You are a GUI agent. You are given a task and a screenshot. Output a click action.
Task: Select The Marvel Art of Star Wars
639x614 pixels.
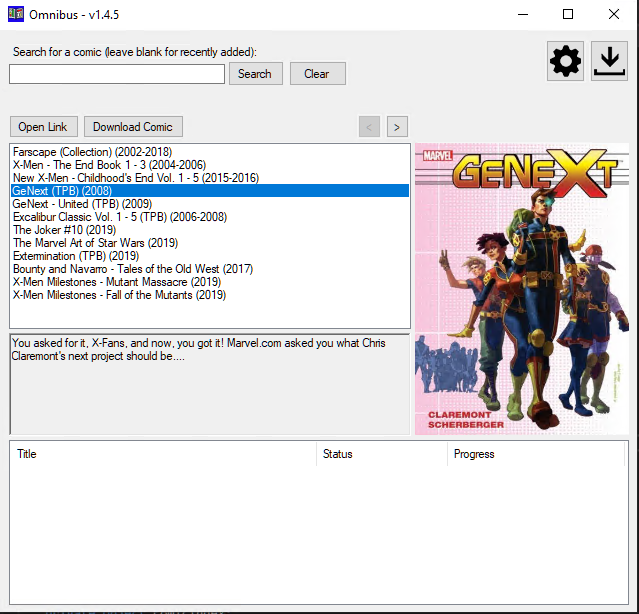[x=210, y=243]
